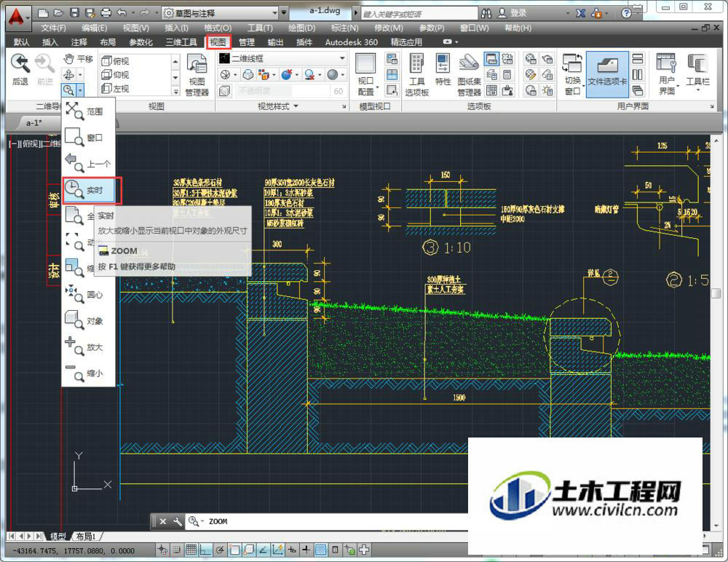Open a file with the Open folder icon

(x=58, y=13)
